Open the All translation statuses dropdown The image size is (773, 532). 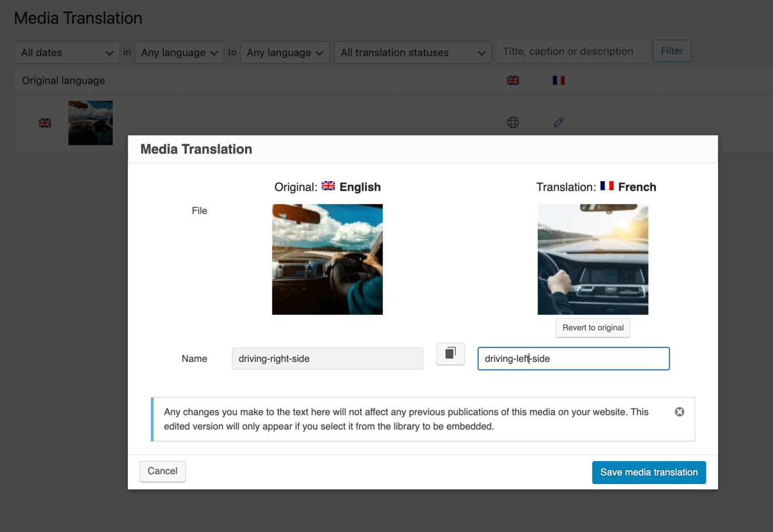(413, 52)
